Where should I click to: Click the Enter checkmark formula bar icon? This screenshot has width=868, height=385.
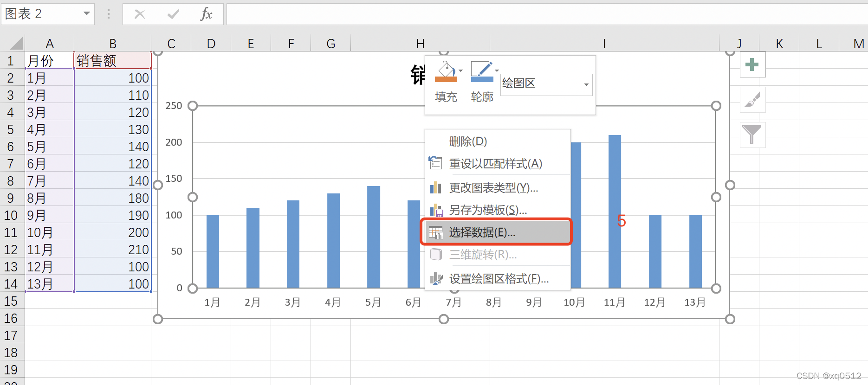pyautogui.click(x=173, y=14)
